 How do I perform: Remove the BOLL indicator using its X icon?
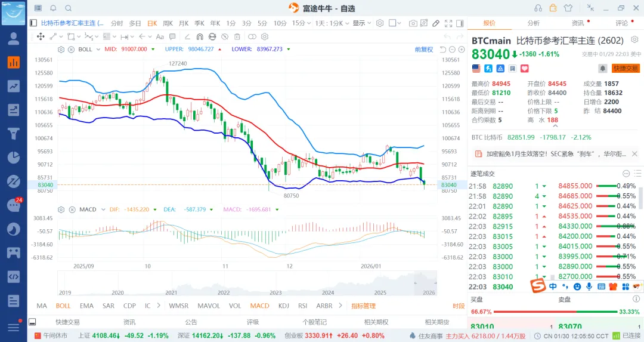(71, 49)
